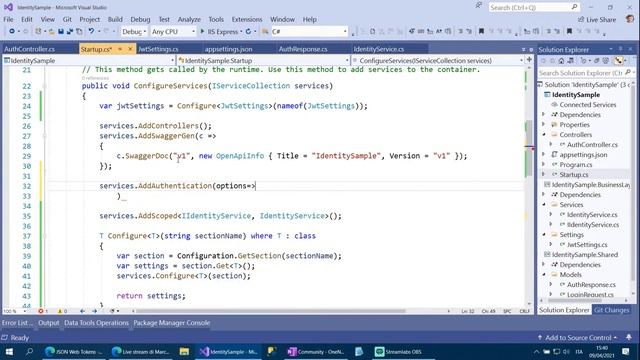This screenshot has width=640, height=360.
Task: Select JwtSettings.cs in Solution Explorer
Action: (587, 244)
